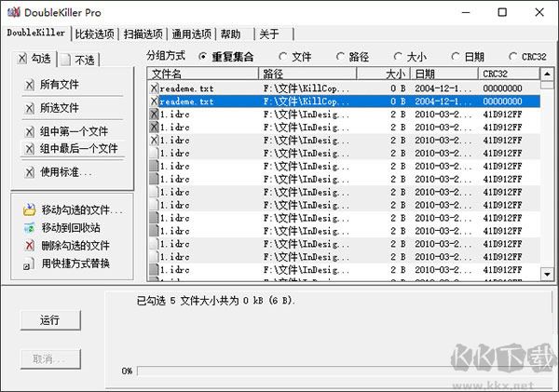Toggle checkbox of first 1.idrc row

pos(154,114)
